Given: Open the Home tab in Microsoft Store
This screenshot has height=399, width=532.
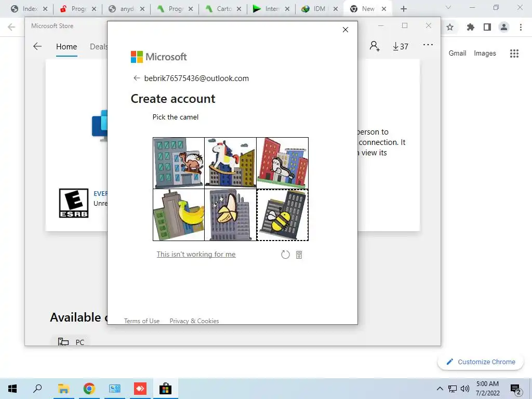Looking at the screenshot, I should pos(66,47).
